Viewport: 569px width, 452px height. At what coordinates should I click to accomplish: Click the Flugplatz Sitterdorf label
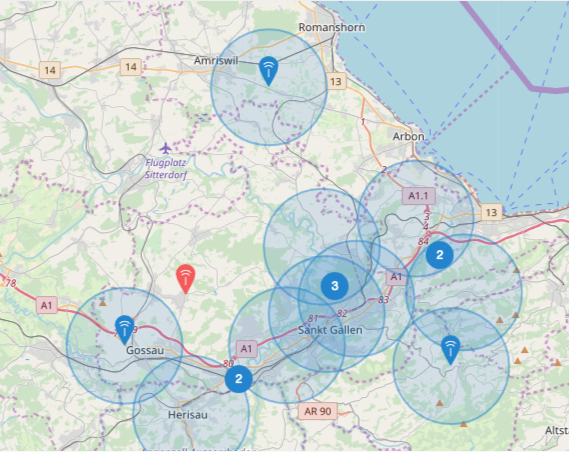point(166,169)
